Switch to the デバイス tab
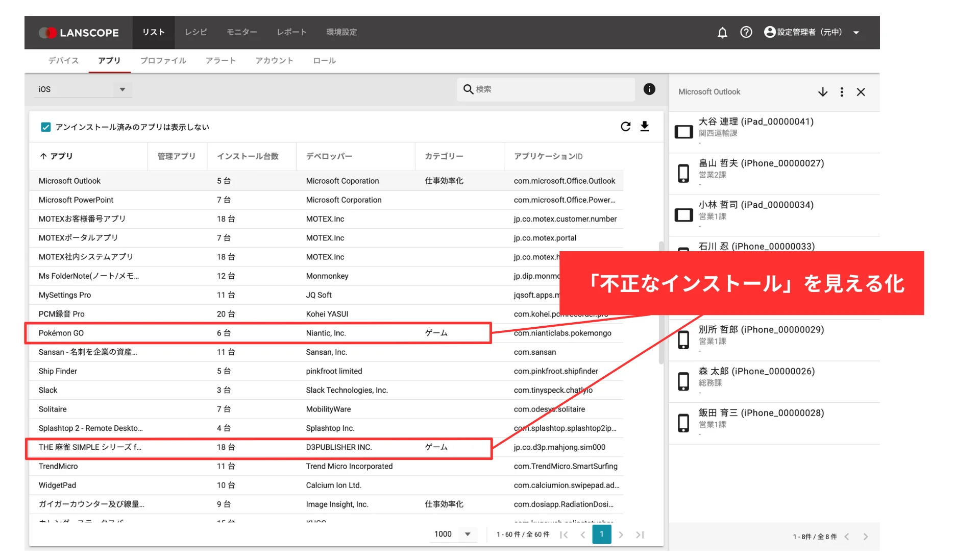Image resolution: width=980 pixels, height=558 pixels. (x=63, y=61)
